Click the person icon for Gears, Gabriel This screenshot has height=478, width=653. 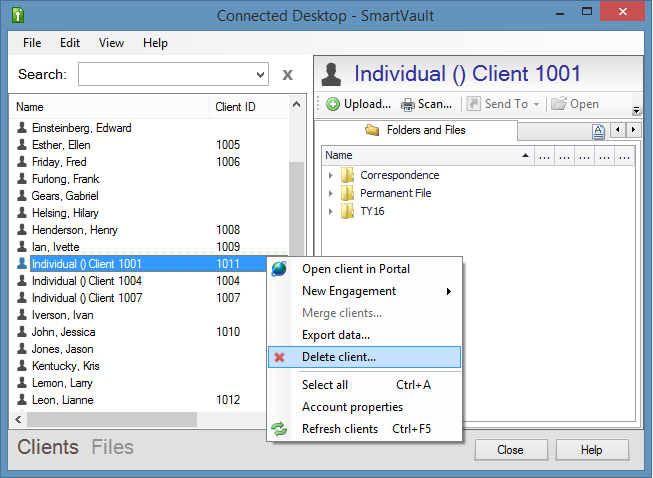(22, 196)
